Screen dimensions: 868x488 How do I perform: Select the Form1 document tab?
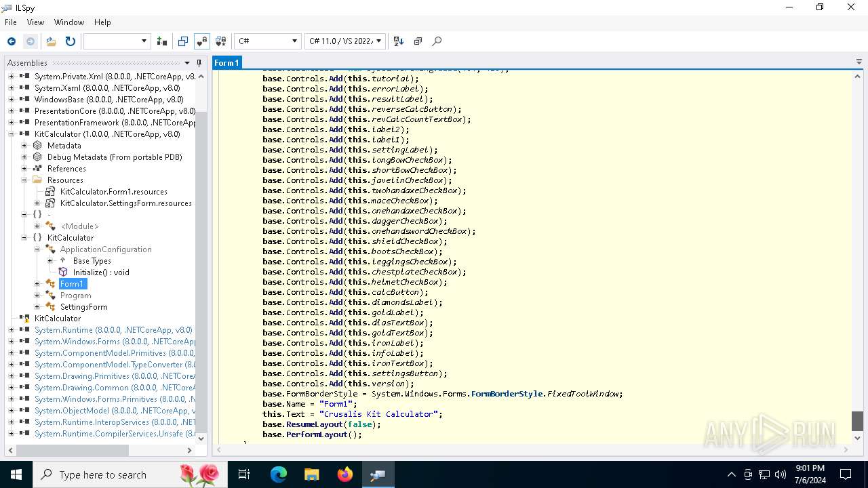[x=226, y=62]
